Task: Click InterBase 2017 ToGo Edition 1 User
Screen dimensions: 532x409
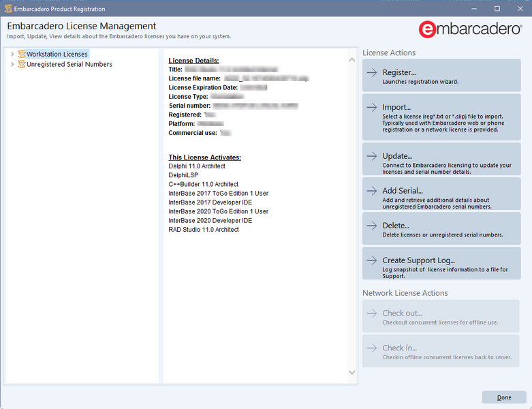Action: [218, 193]
